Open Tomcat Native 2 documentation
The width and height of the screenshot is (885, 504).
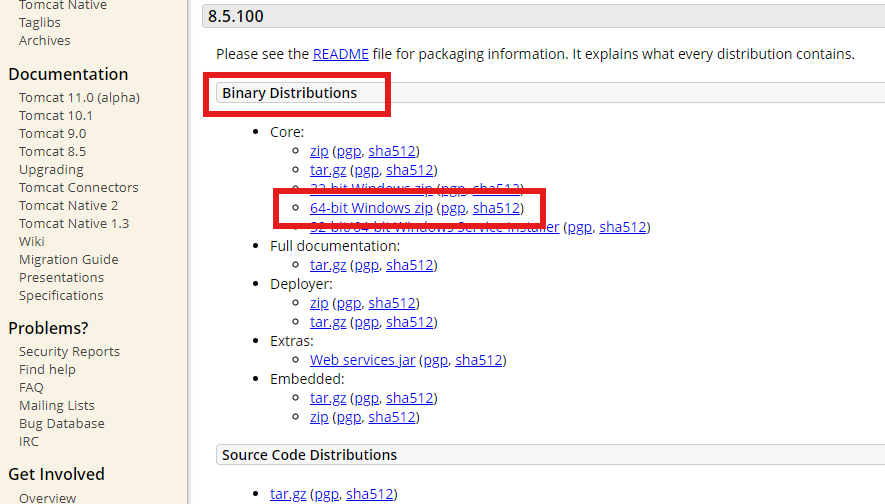(68, 205)
